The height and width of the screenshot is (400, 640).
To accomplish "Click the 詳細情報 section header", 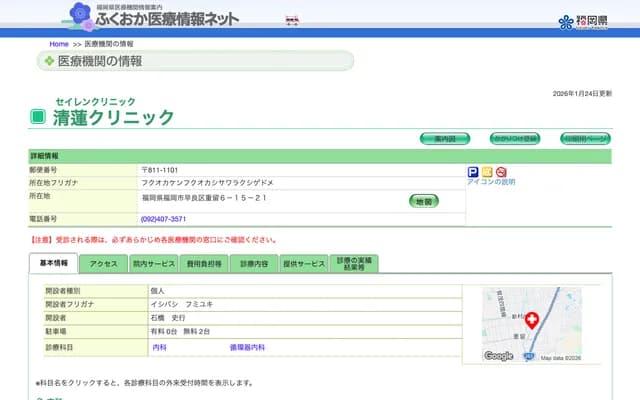I will tap(320, 156).
